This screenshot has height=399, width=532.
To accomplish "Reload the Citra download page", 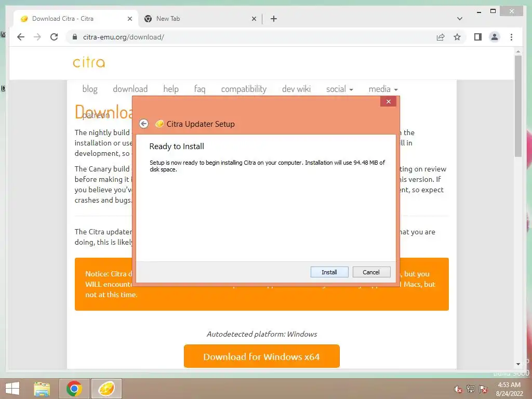I will click(54, 37).
